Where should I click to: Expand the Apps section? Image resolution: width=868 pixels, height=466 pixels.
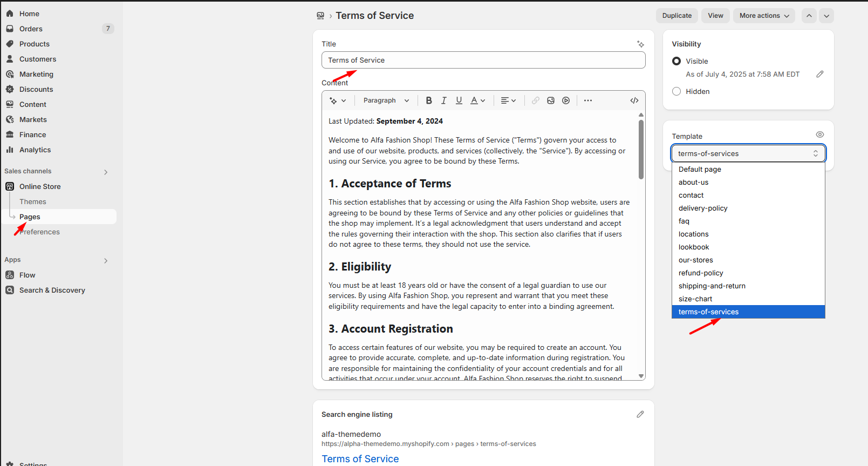pyautogui.click(x=106, y=260)
